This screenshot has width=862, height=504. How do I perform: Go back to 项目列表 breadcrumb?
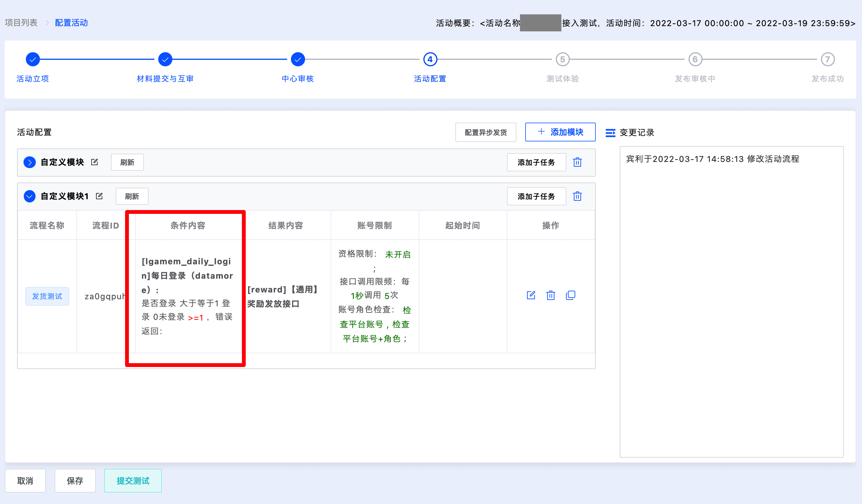click(21, 23)
